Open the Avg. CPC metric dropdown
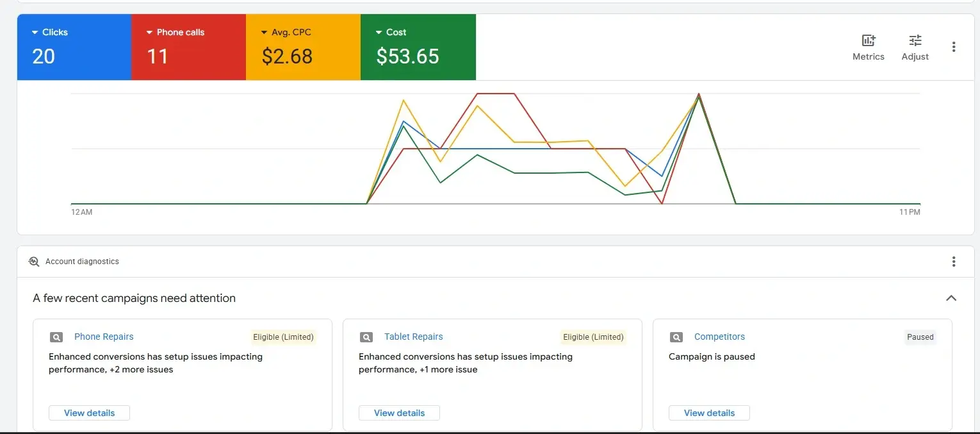The height and width of the screenshot is (434, 980). 286,32
